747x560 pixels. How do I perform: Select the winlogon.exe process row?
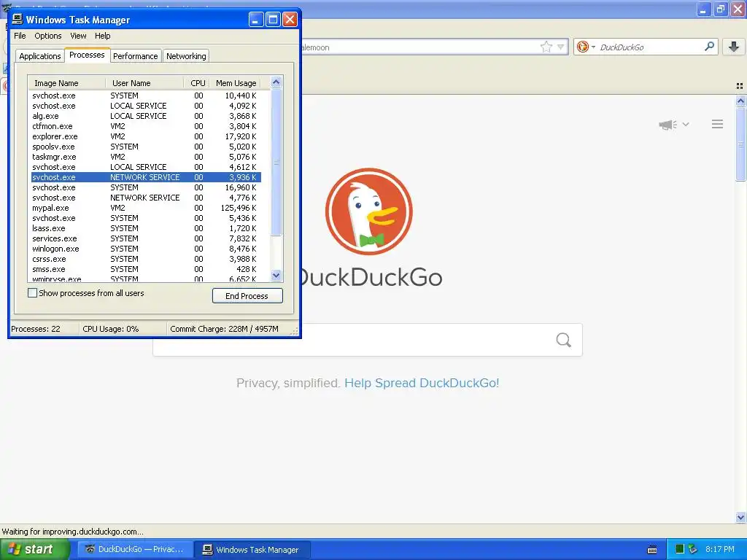pyautogui.click(x=146, y=249)
